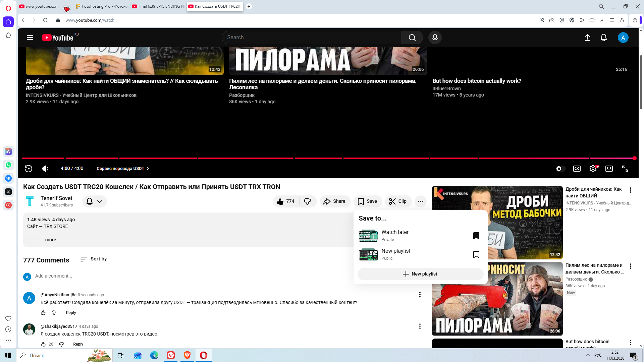Click the voice search microphone icon
Image resolution: width=644 pixels, height=362 pixels.
coord(435,38)
